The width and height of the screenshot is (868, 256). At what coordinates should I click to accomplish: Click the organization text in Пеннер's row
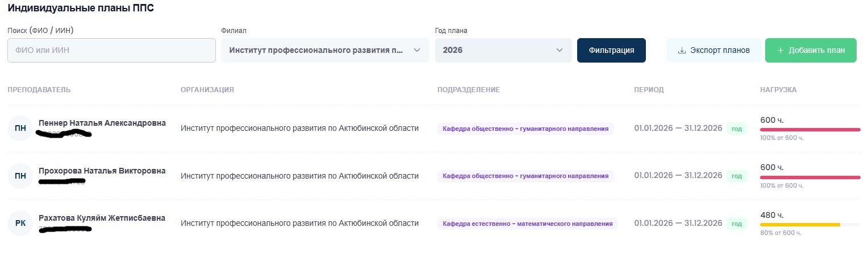(299, 128)
